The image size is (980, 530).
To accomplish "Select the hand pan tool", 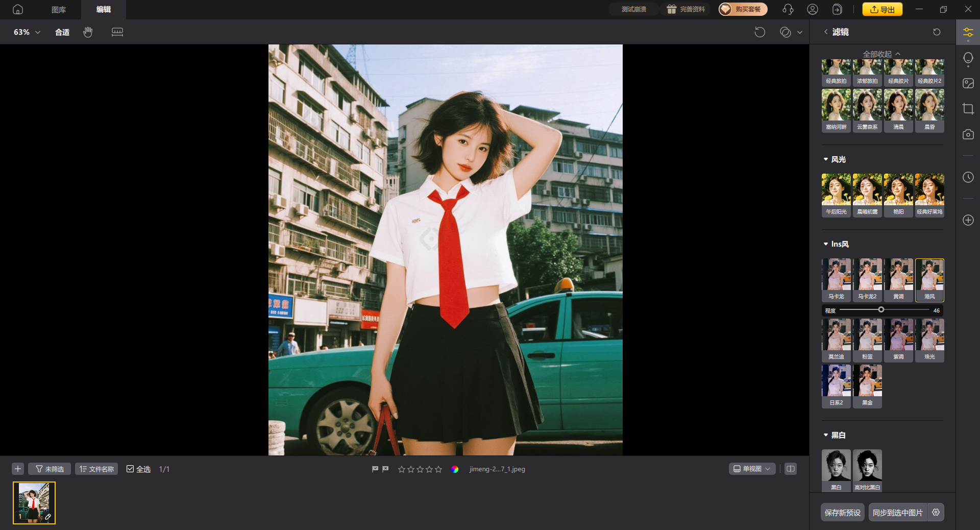I will point(88,32).
